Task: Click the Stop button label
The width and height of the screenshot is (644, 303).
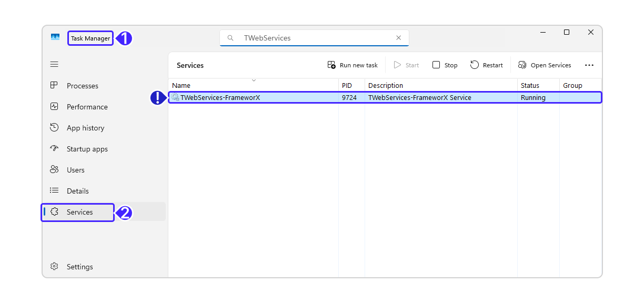Action: pos(451,65)
